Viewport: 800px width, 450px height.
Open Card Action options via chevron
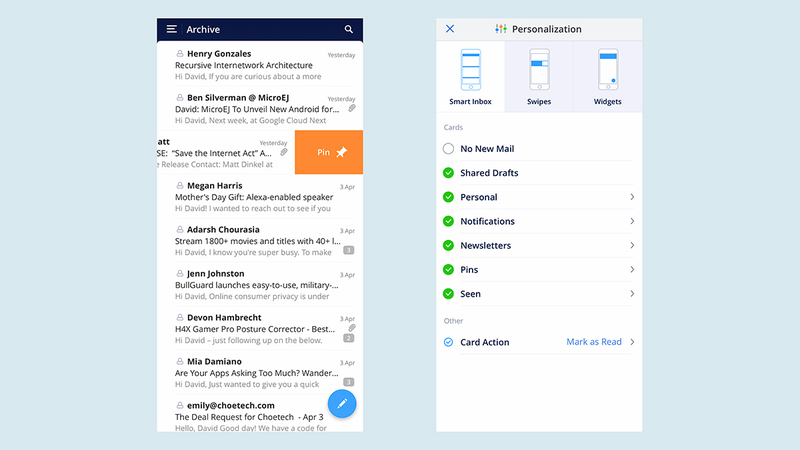click(x=632, y=342)
